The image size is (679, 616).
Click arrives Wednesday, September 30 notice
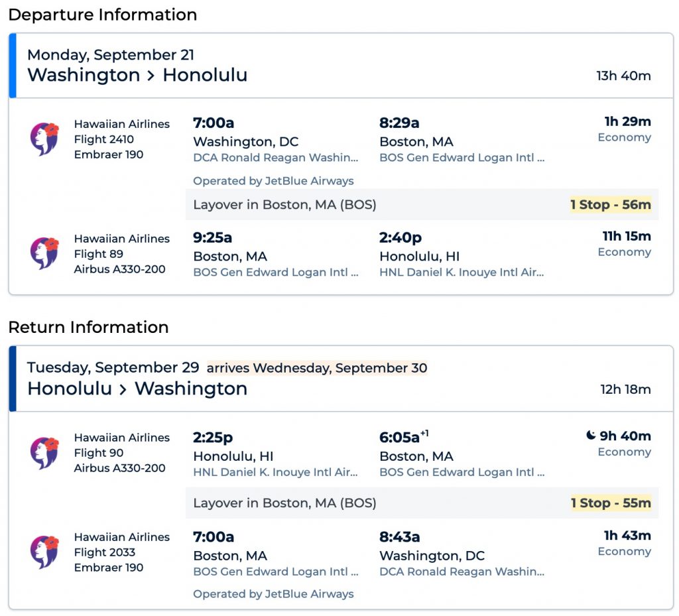[317, 368]
